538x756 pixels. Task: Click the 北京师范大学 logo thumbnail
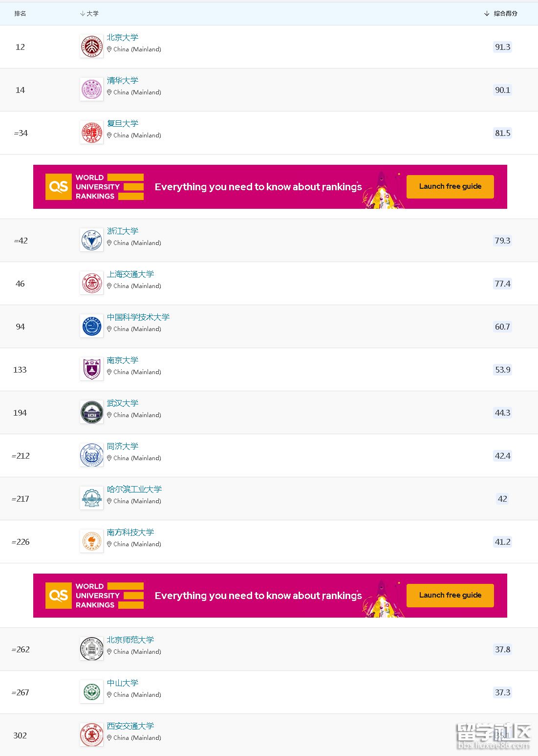coord(91,649)
